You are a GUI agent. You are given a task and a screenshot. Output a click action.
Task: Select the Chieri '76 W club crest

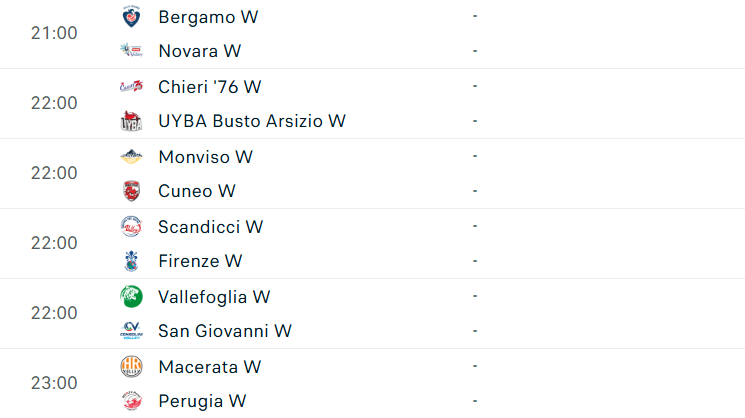pyautogui.click(x=131, y=87)
